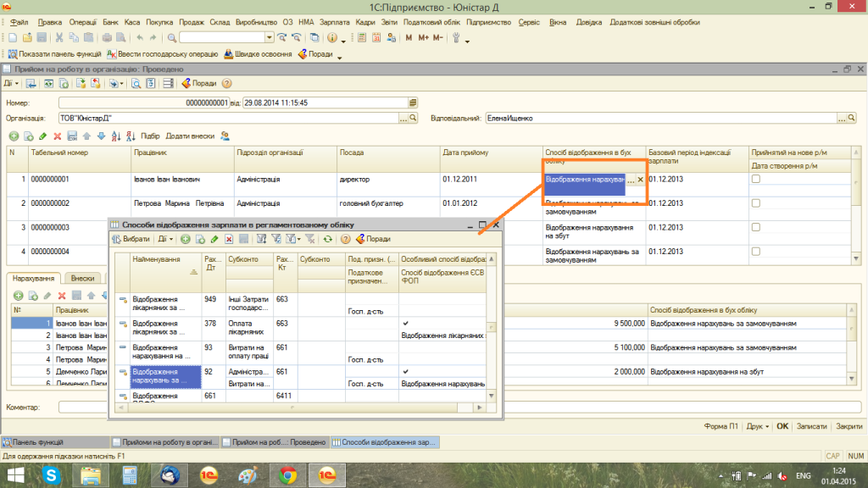The image size is (868, 488).
Task: Toggle new workplace checkbox in row 0000000003
Action: (755, 227)
